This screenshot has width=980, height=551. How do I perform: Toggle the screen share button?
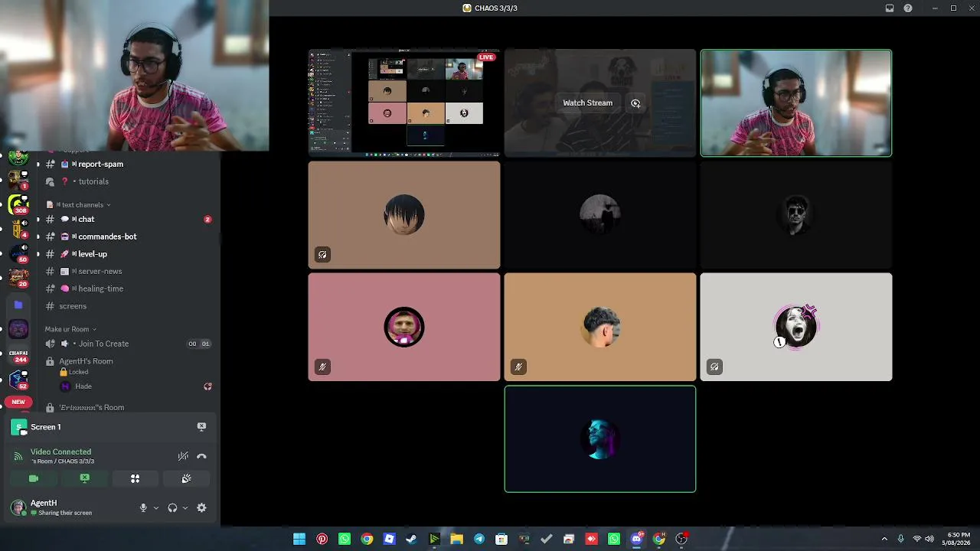click(x=84, y=478)
